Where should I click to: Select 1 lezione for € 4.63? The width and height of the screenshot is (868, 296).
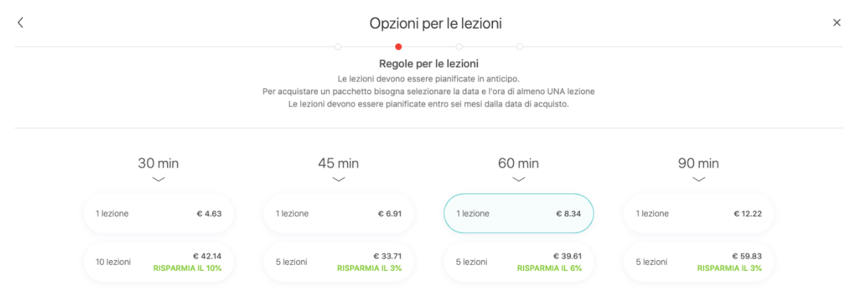pyautogui.click(x=158, y=213)
